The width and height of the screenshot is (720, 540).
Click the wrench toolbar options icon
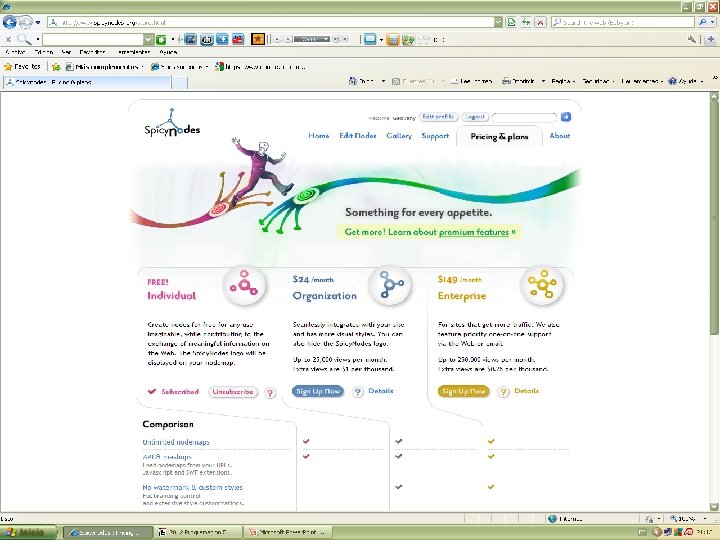click(692, 40)
